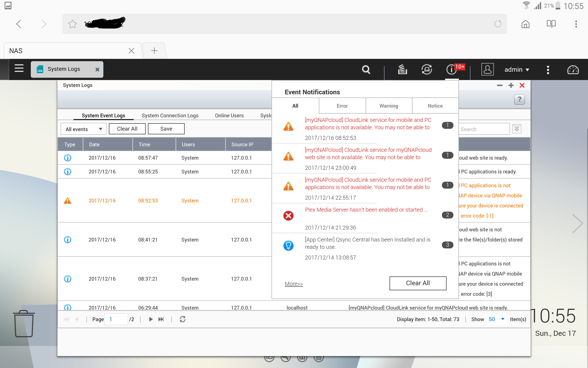This screenshot has height=368, width=588.
Task: Expand the advanced search double-chevron button
Action: pyautogui.click(x=517, y=129)
